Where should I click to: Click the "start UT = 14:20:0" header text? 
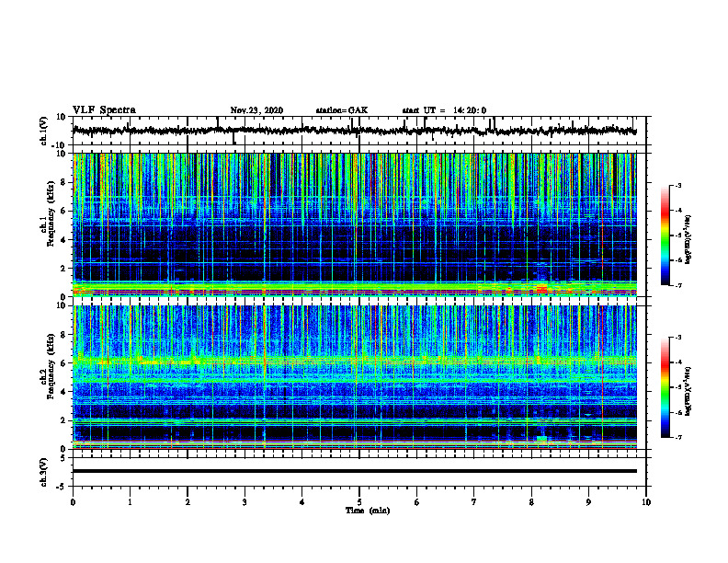tap(444, 110)
